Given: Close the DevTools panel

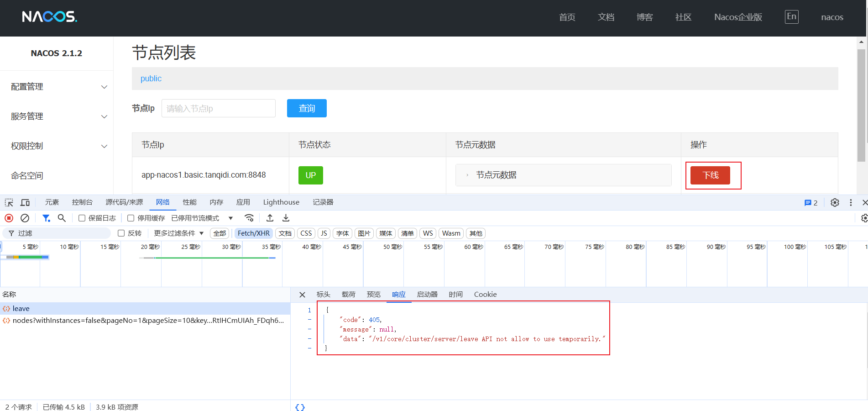Looking at the screenshot, I should tap(864, 202).
